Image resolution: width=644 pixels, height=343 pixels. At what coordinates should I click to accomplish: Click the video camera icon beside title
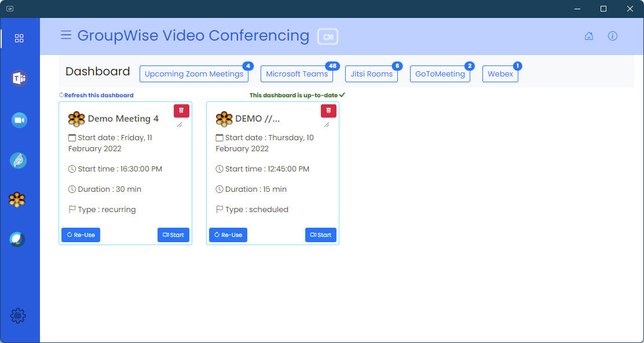(x=328, y=37)
